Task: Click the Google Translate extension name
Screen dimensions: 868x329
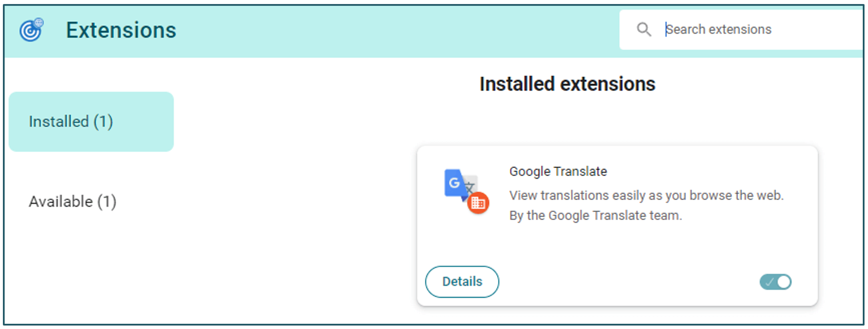Action: click(558, 171)
